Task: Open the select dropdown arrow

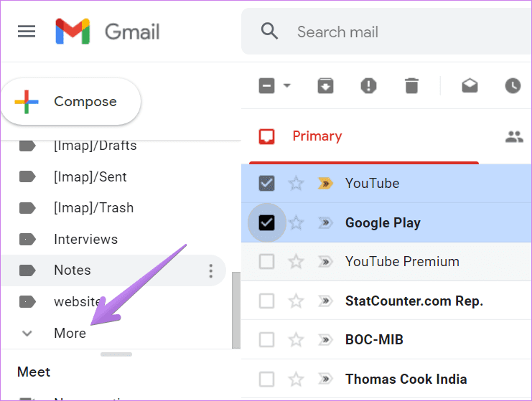Action: [x=287, y=85]
